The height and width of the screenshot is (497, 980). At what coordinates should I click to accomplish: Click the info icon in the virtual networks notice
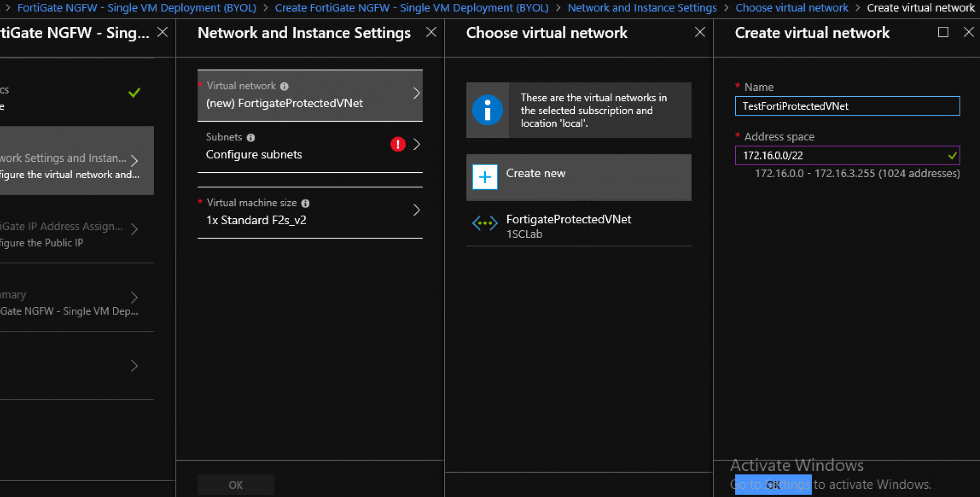(487, 110)
